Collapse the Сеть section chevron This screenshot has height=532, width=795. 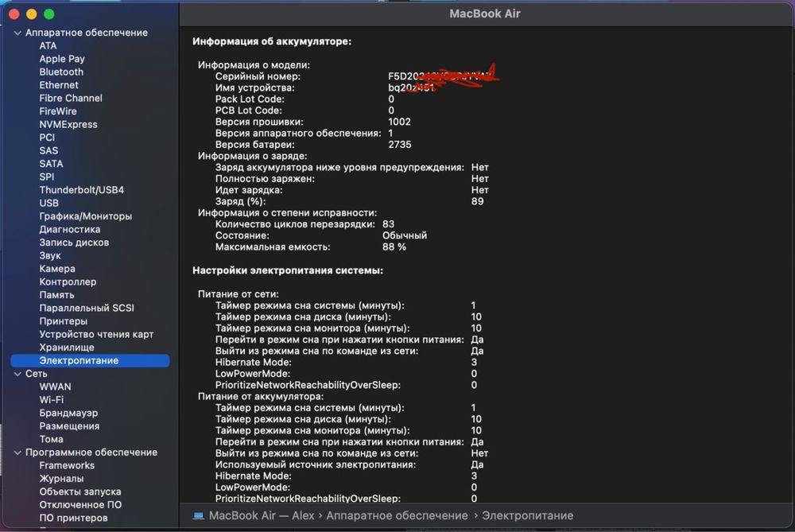pyautogui.click(x=17, y=374)
